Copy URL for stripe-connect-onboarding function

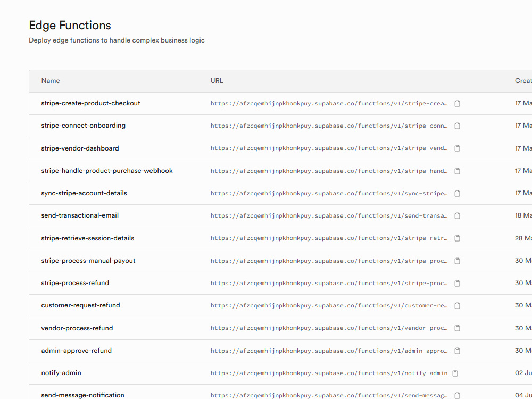(x=457, y=126)
